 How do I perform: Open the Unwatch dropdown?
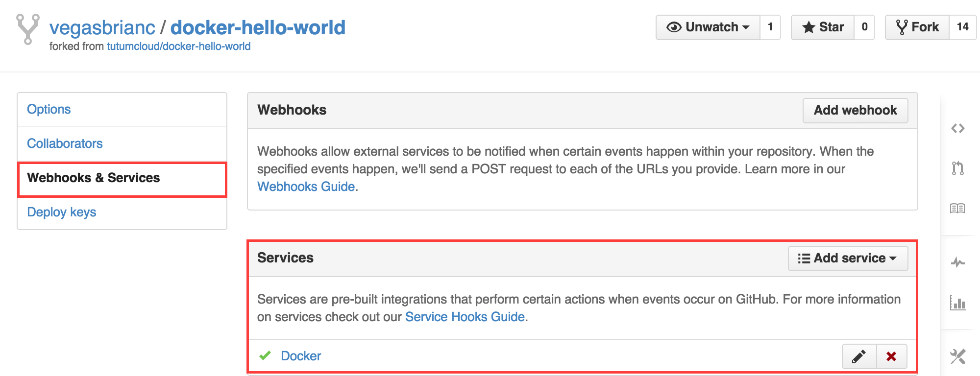[708, 27]
